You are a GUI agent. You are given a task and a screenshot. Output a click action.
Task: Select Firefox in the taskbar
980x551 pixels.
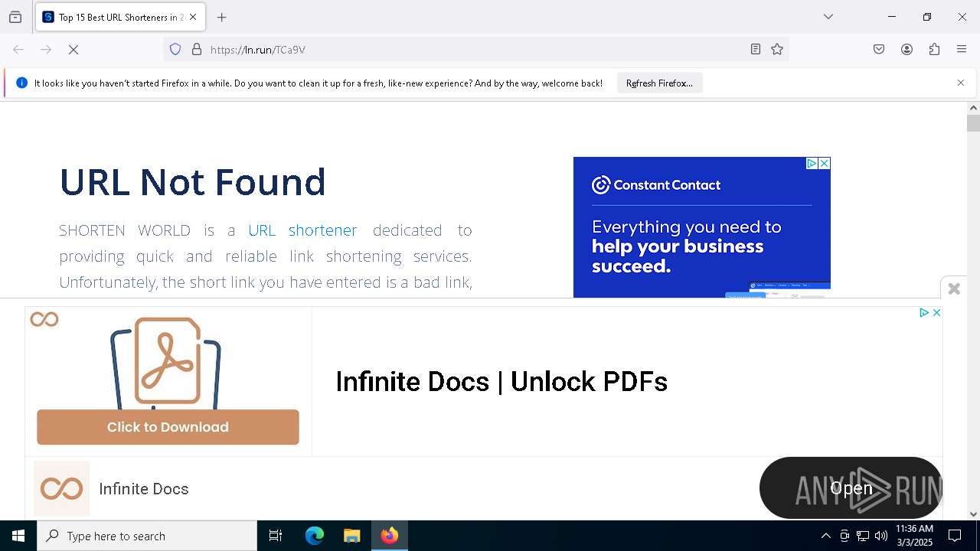[x=390, y=536]
